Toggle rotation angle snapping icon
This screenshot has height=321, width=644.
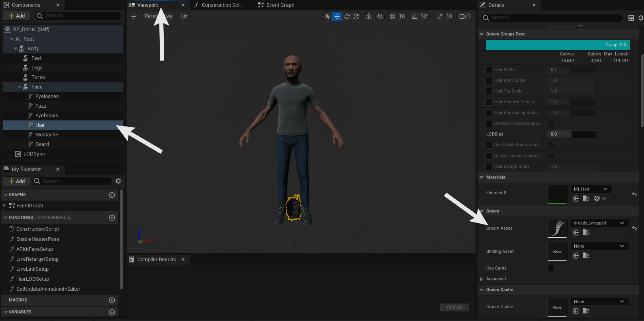[x=415, y=16]
